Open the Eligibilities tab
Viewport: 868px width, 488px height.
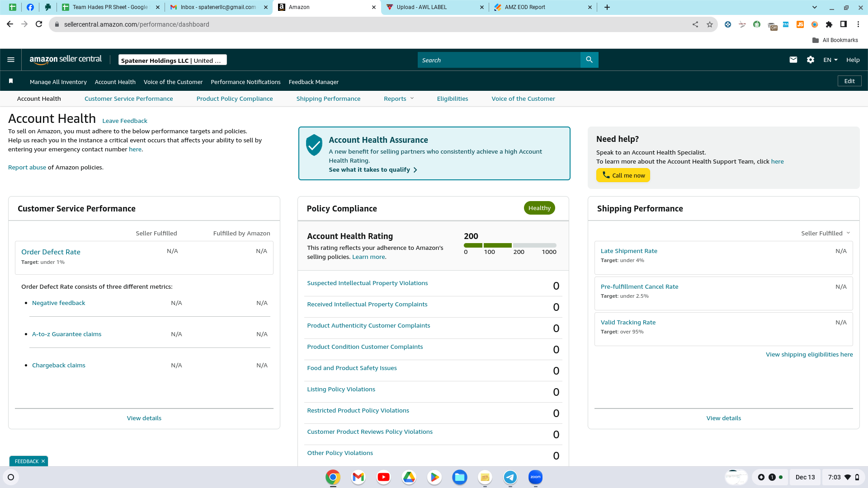(x=453, y=99)
